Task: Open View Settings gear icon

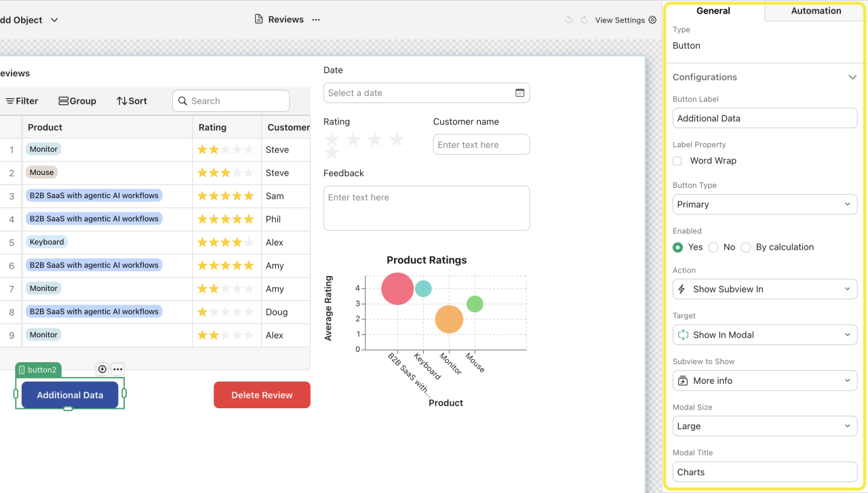Action: [652, 20]
